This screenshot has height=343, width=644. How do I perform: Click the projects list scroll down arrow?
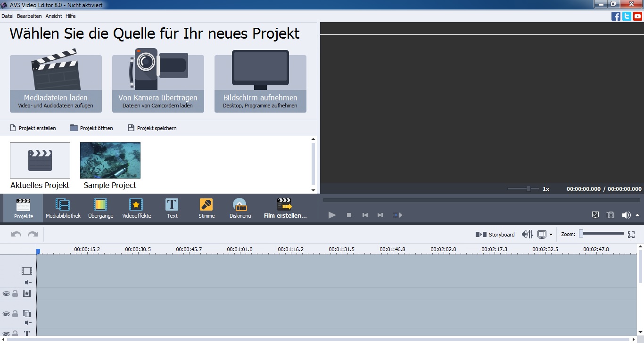tap(313, 190)
